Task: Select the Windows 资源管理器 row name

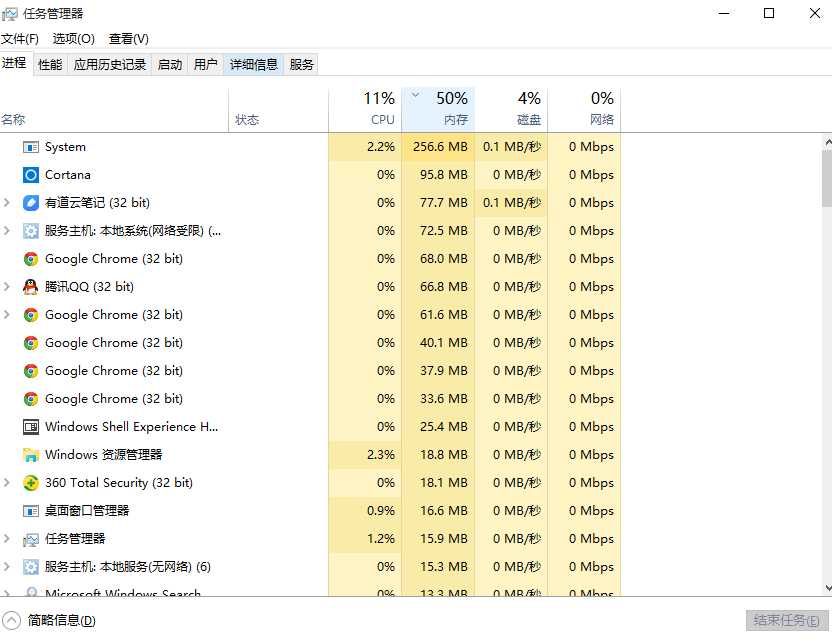Action: (x=103, y=455)
